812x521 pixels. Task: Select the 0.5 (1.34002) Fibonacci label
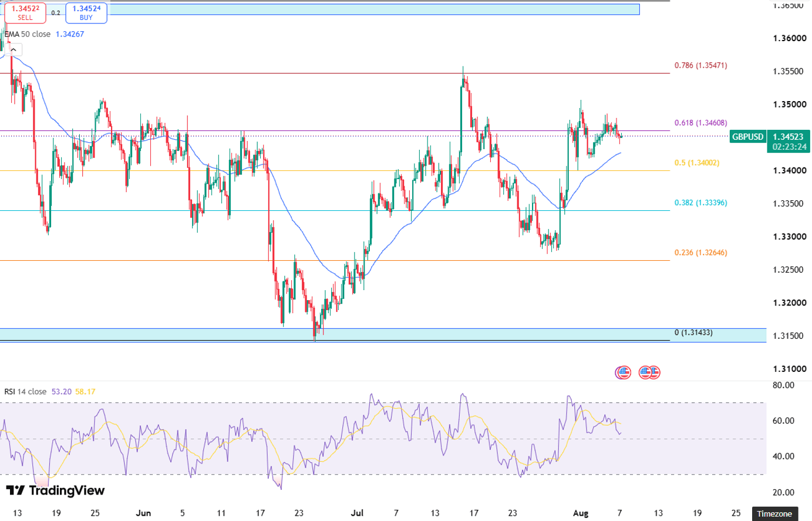point(696,163)
